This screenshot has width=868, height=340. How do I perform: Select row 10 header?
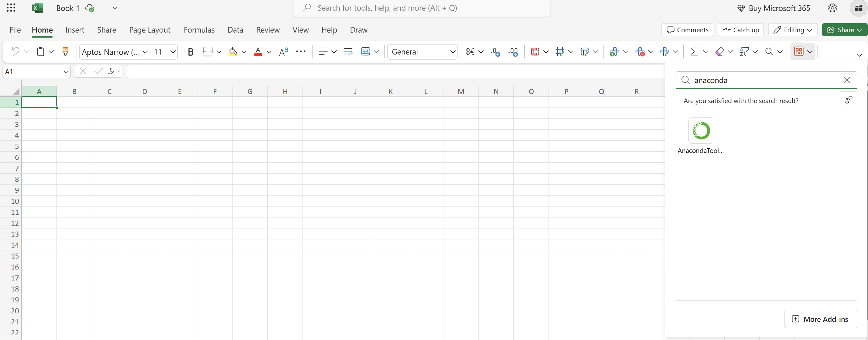tap(11, 201)
